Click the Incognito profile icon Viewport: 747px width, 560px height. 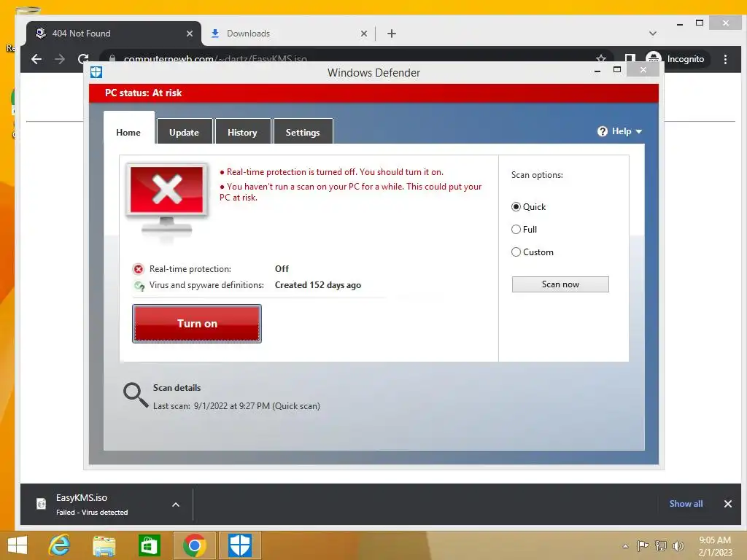tap(653, 58)
